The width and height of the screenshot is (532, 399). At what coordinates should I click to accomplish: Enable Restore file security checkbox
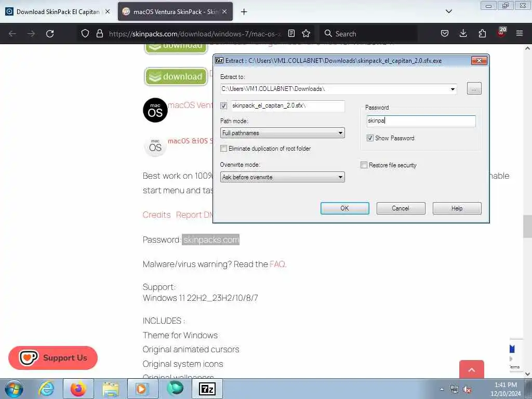click(x=364, y=165)
